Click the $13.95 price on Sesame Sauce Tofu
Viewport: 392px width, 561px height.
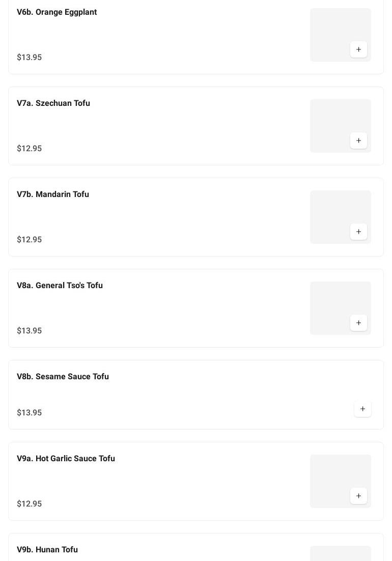click(x=30, y=413)
